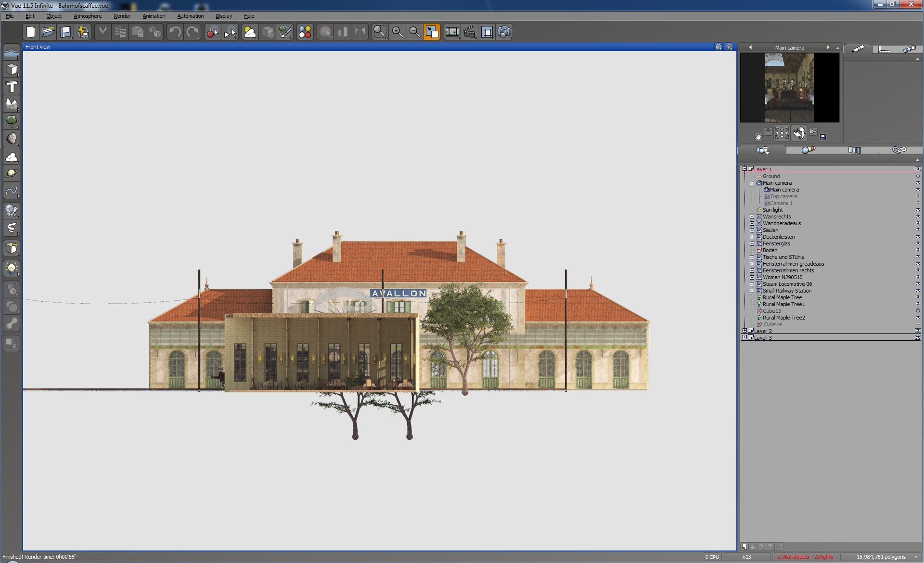Expand the Small Railway Station group
The image size is (924, 563).
[x=752, y=291]
